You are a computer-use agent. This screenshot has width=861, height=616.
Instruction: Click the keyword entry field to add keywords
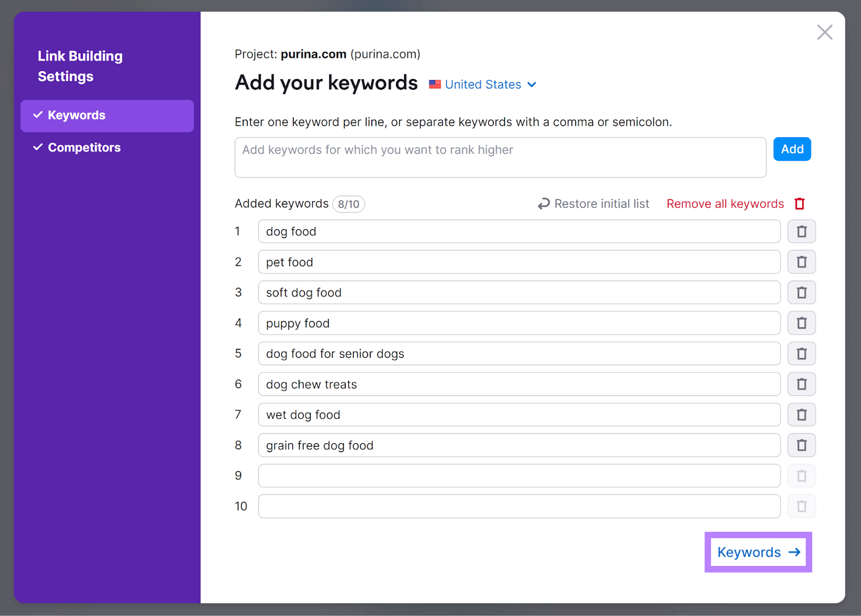pyautogui.click(x=500, y=157)
